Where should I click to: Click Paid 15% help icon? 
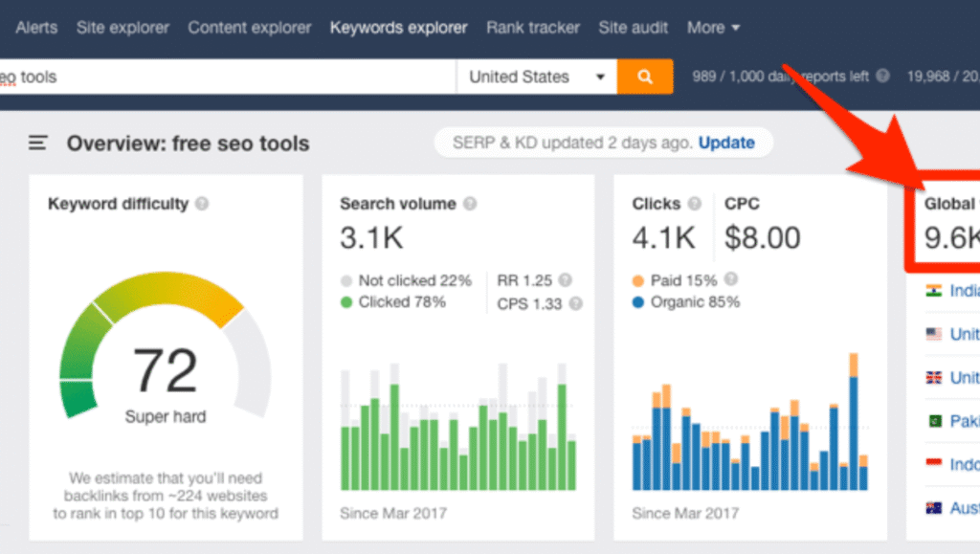click(730, 278)
